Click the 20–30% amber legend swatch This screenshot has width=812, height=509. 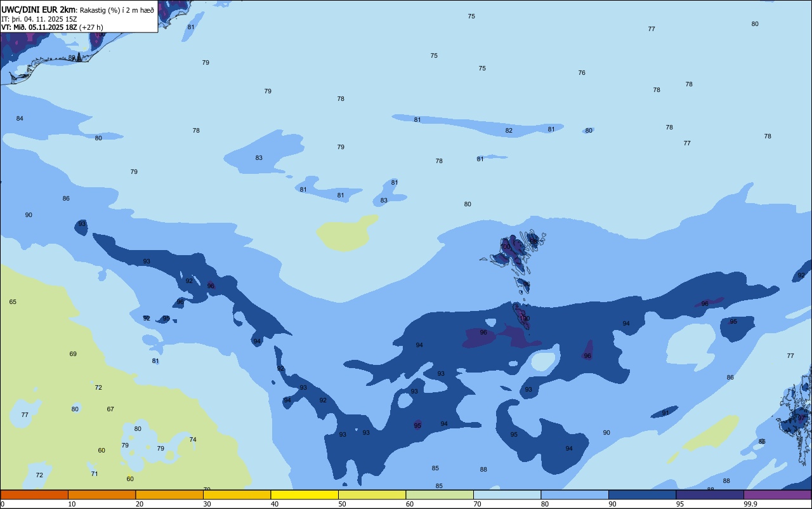(x=169, y=494)
